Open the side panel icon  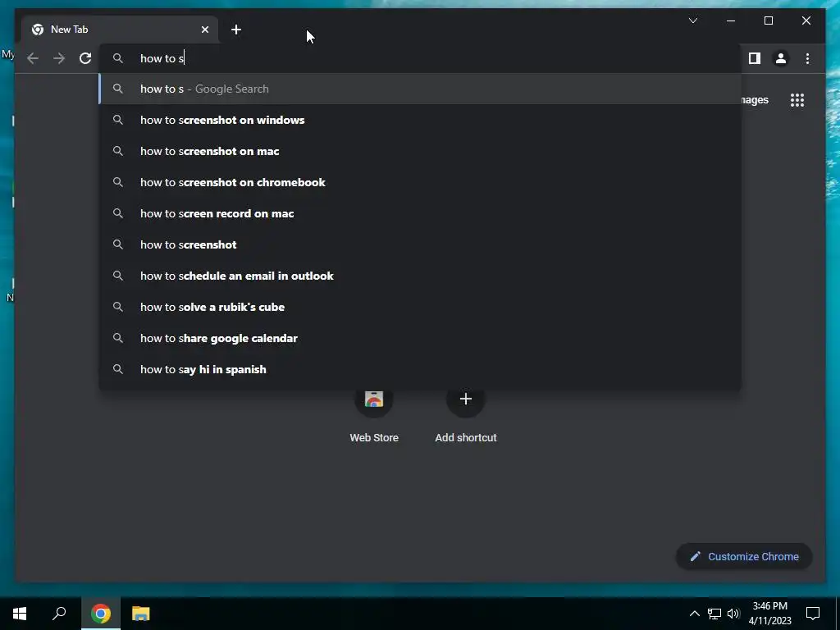755,58
